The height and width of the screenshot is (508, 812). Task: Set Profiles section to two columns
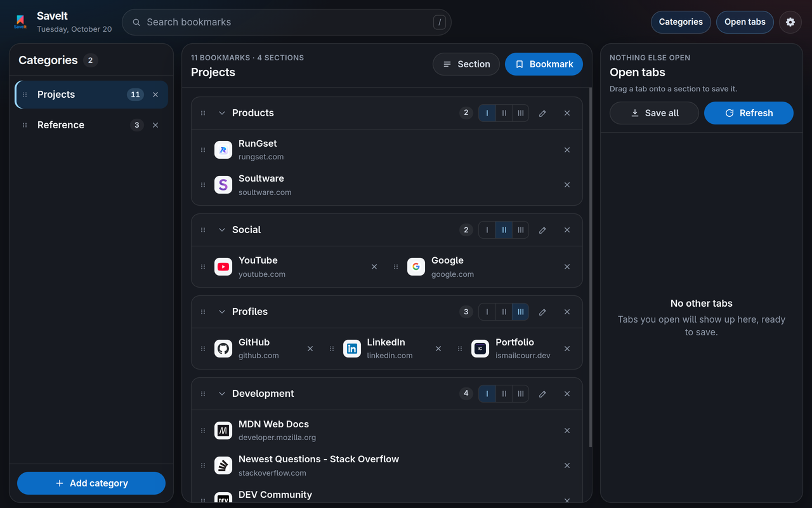pyautogui.click(x=504, y=312)
